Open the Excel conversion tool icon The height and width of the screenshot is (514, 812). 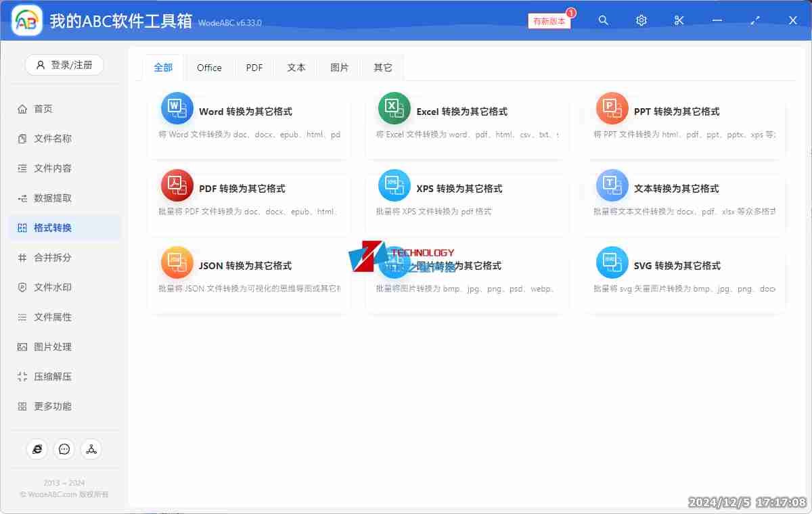click(394, 108)
